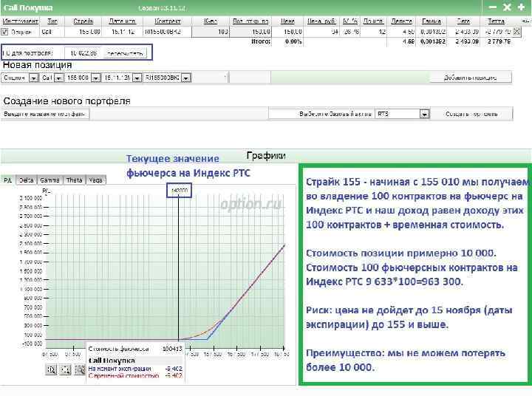The width and height of the screenshot is (532, 399).
Task: Click field right of the contract dropdown
Action: click(x=210, y=78)
